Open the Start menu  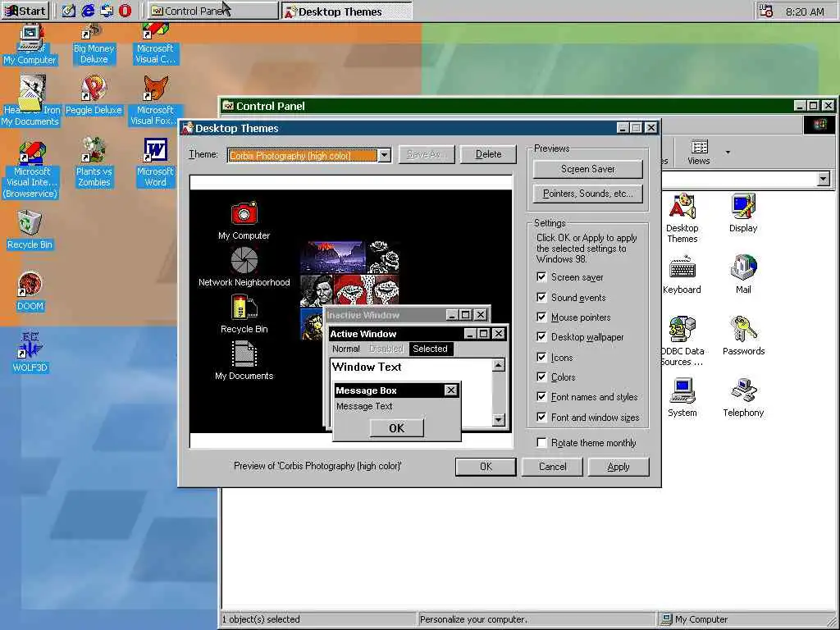point(25,11)
